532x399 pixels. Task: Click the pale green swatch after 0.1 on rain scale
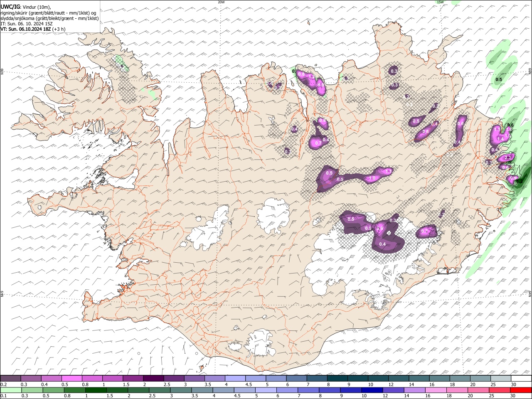(x=11, y=390)
